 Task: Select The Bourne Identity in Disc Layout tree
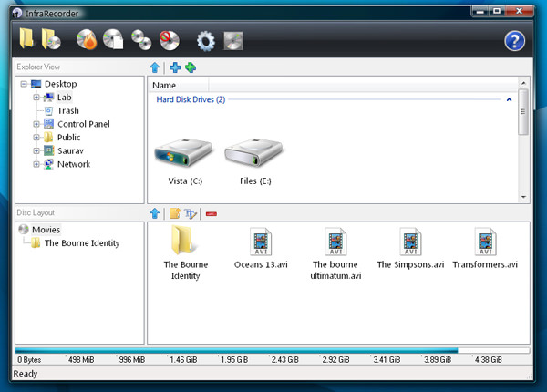[82, 243]
